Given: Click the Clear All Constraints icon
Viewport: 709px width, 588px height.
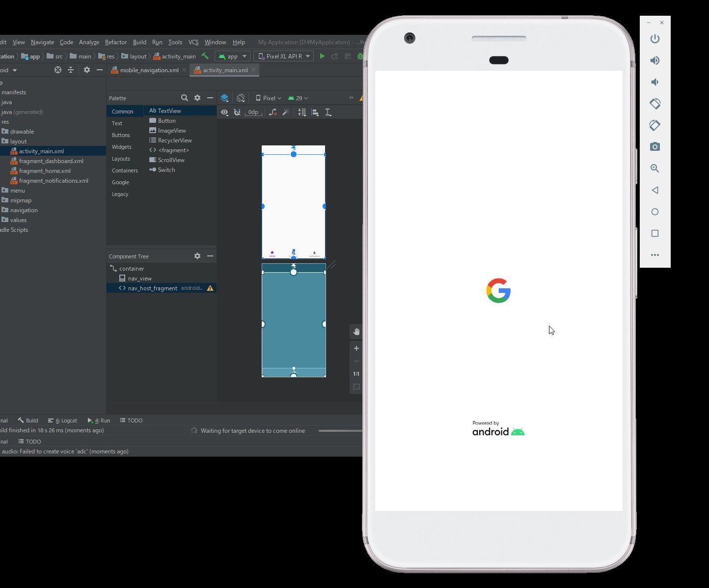Looking at the screenshot, I should 273,112.
